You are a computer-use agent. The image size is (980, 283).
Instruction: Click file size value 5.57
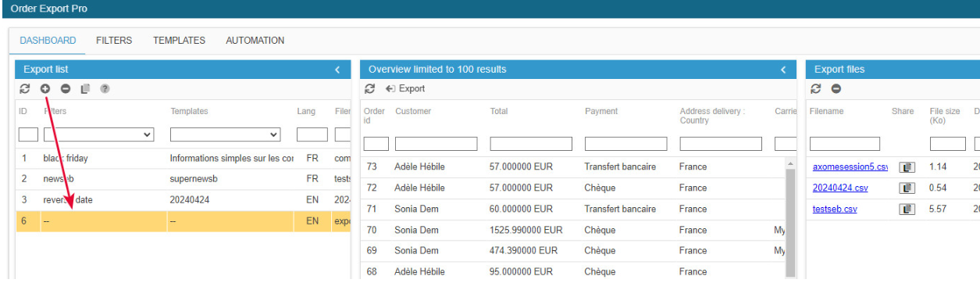tap(938, 210)
